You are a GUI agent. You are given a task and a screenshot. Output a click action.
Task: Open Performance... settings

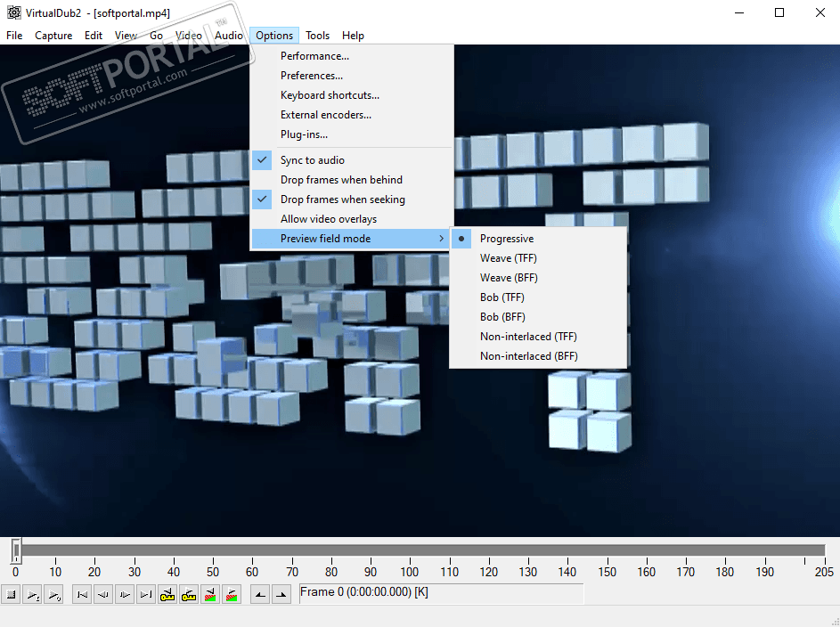click(x=352, y=56)
